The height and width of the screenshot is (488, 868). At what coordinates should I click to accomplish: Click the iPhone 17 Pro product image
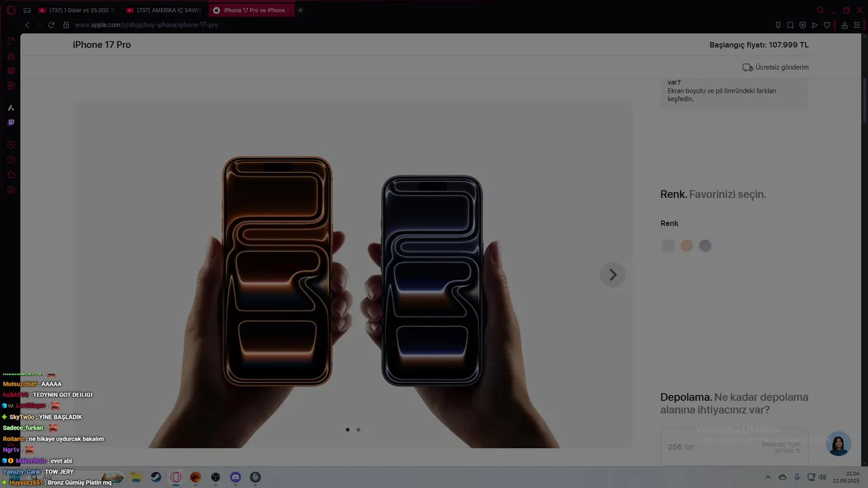tap(353, 274)
